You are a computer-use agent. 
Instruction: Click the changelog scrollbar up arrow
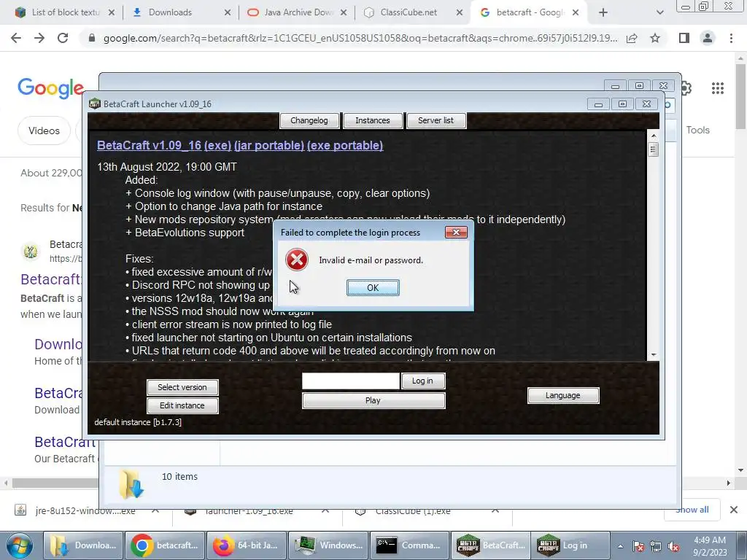[653, 136]
